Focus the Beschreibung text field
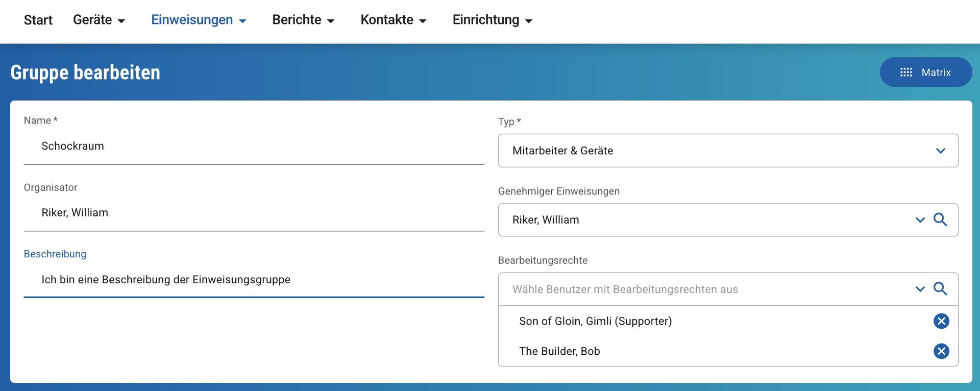This screenshot has height=391, width=980. pos(254,280)
